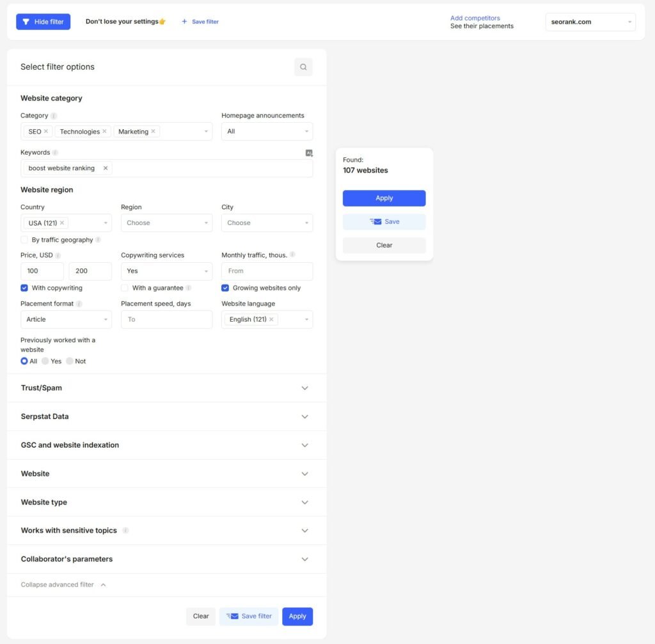Click Clear in the Found results card
The height and width of the screenshot is (644, 655).
pos(384,245)
